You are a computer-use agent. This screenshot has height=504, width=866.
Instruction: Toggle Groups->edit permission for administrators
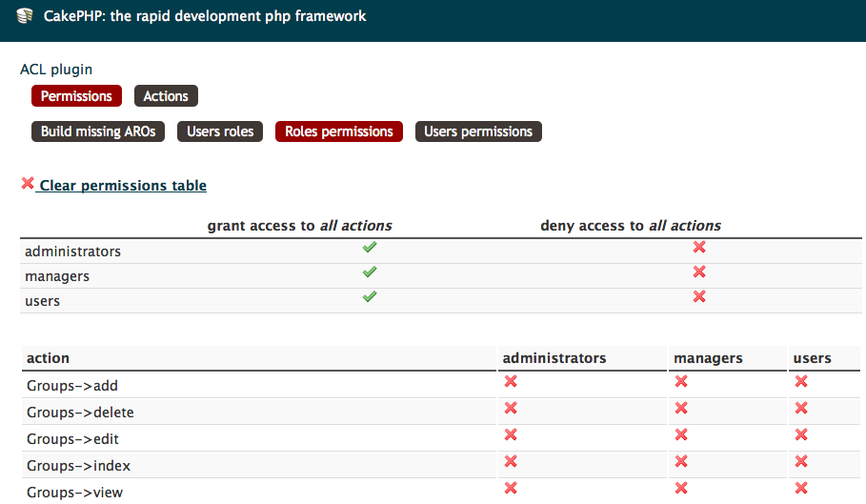tap(511, 434)
